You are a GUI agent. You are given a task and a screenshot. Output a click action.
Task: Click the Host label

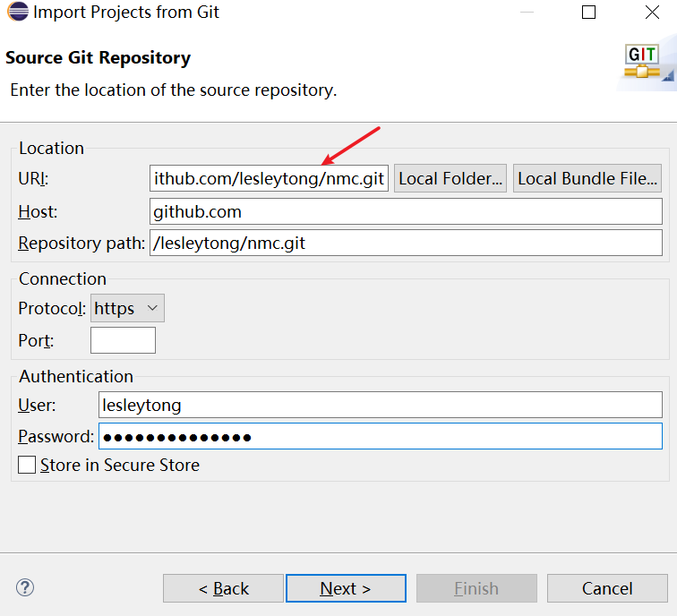coord(38,212)
